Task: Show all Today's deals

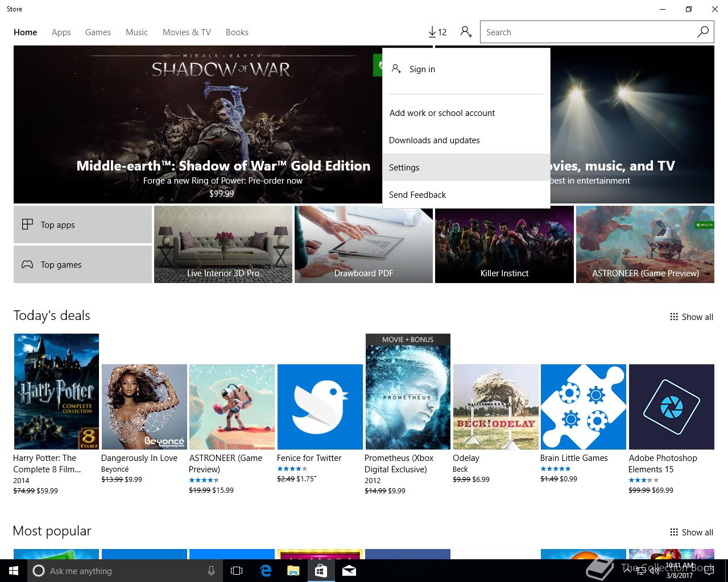Action: [x=691, y=317]
